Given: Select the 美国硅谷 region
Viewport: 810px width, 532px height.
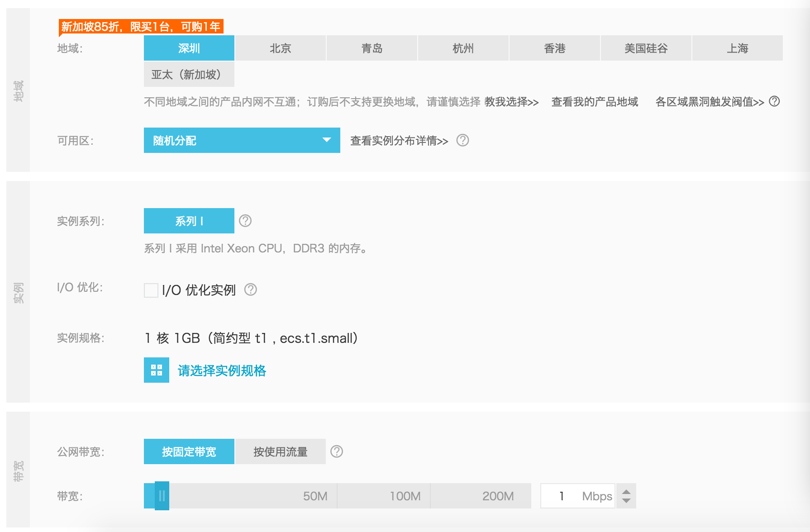Looking at the screenshot, I should 646,48.
